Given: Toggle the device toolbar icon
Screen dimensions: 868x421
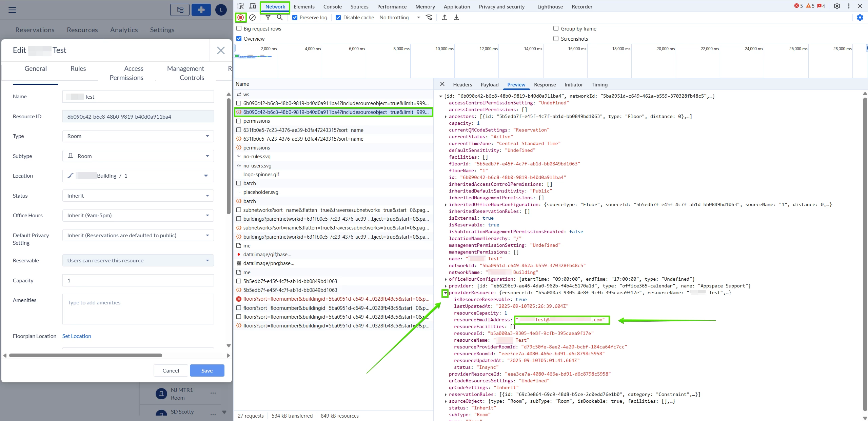Looking at the screenshot, I should click(x=253, y=6).
